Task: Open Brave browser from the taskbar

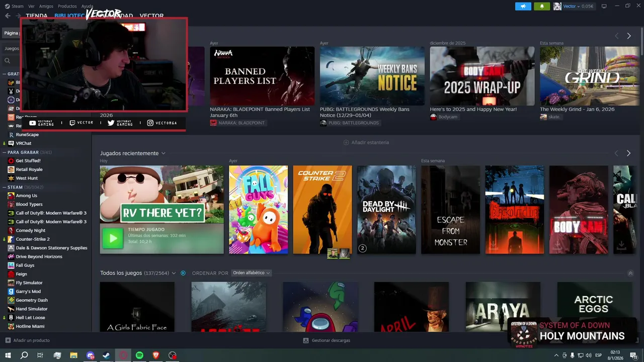Action: coord(156,355)
